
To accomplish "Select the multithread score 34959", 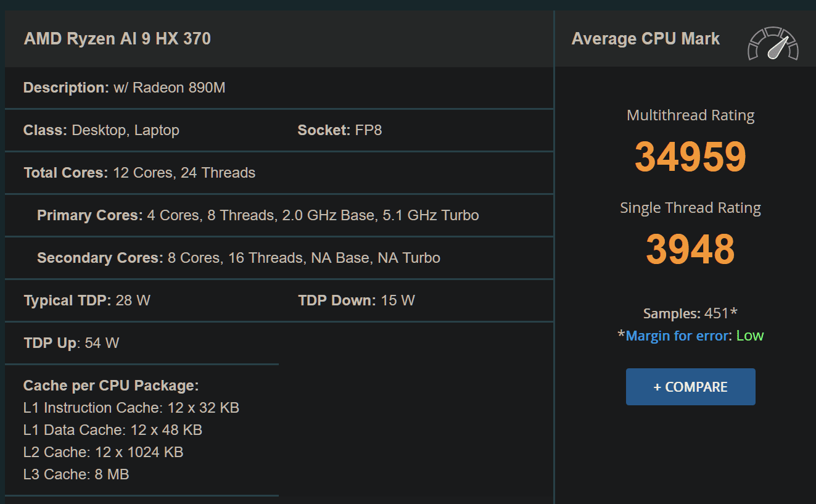I will click(x=690, y=157).
